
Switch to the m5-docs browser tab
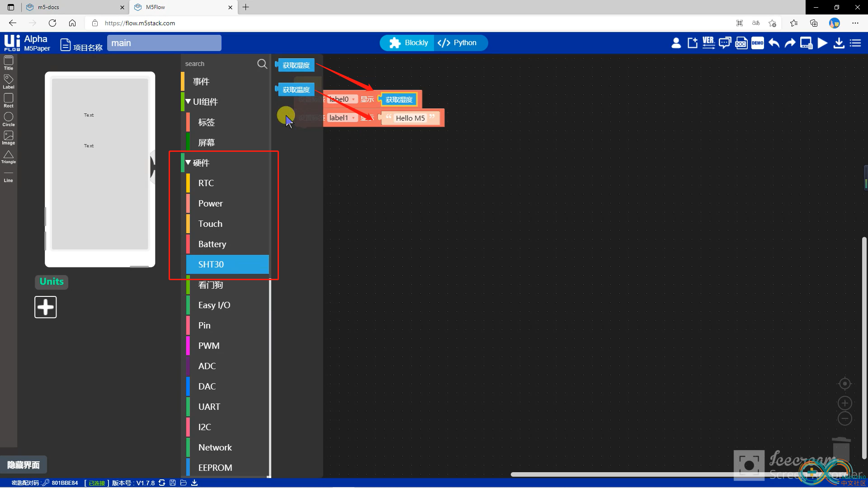pyautogui.click(x=75, y=7)
